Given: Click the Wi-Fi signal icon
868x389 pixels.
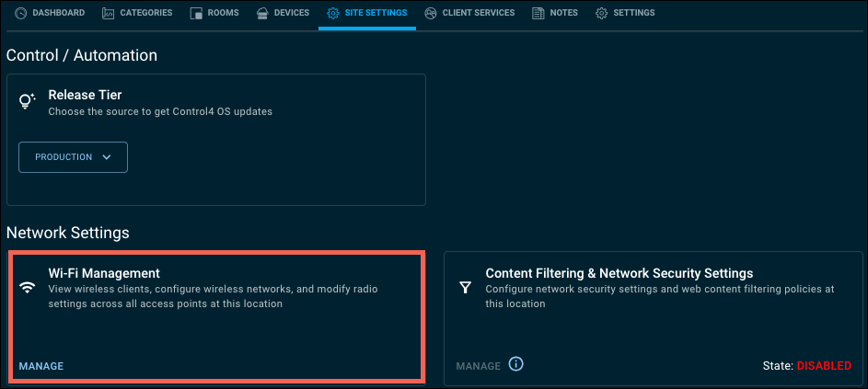Looking at the screenshot, I should 28,288.
